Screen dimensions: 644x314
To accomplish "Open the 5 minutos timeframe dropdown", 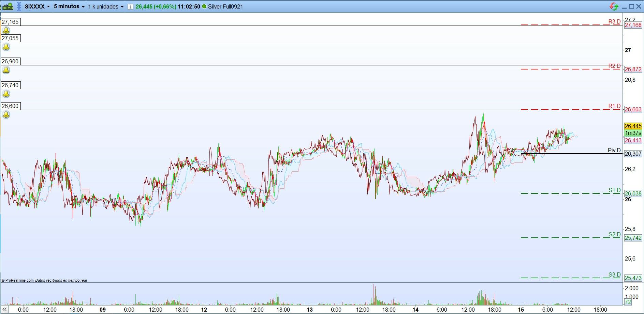I will coord(69,6).
